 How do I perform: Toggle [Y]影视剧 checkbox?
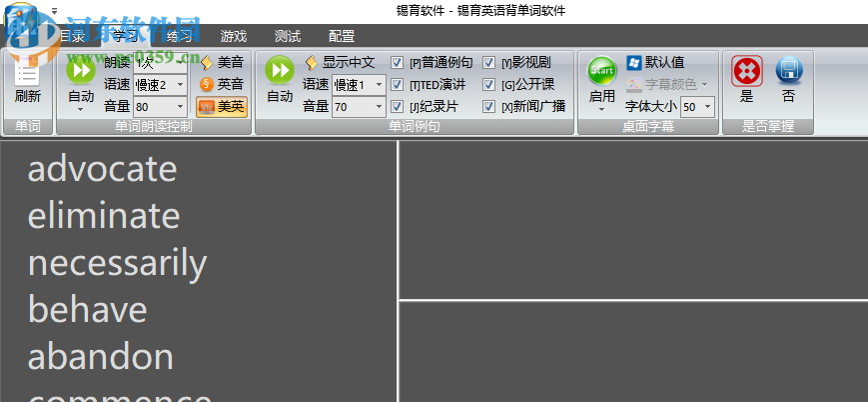click(x=488, y=62)
